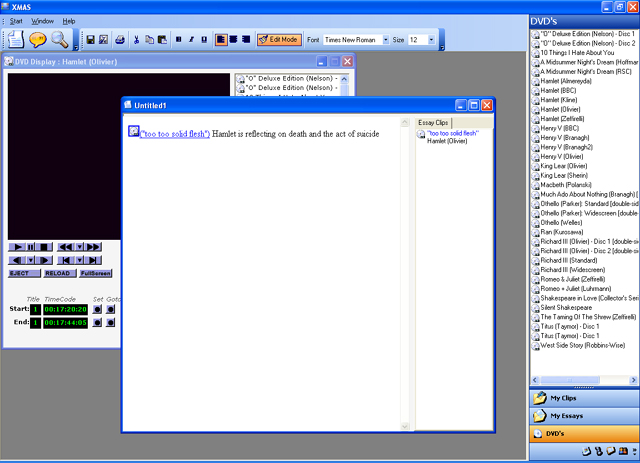Apply bold formatting in toolbar
This screenshot has width=640, height=463.
178,40
